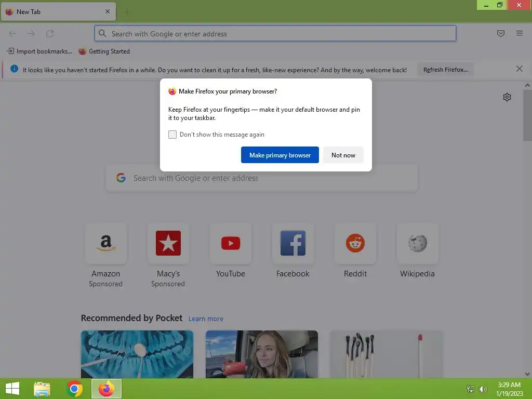The width and height of the screenshot is (532, 399).
Task: Check Don't show this message again
Action: coord(172,135)
